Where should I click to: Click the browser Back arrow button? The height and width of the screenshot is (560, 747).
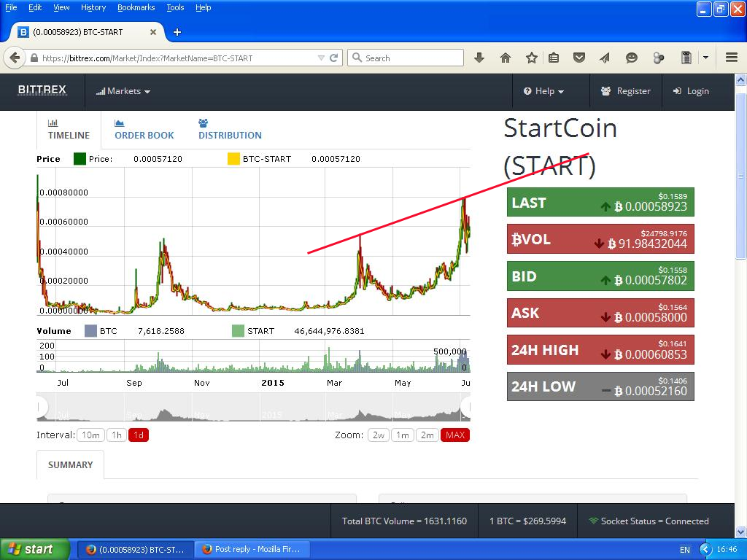(x=15, y=58)
